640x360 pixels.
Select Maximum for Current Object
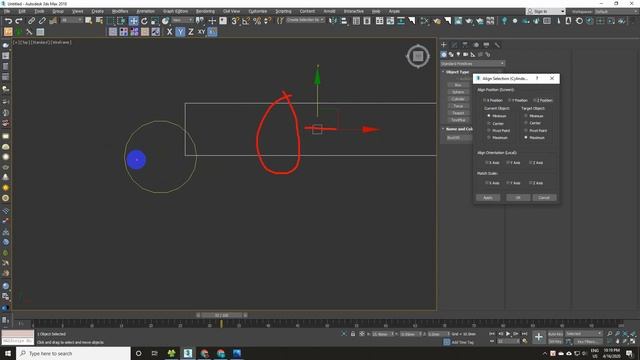[x=498, y=138]
